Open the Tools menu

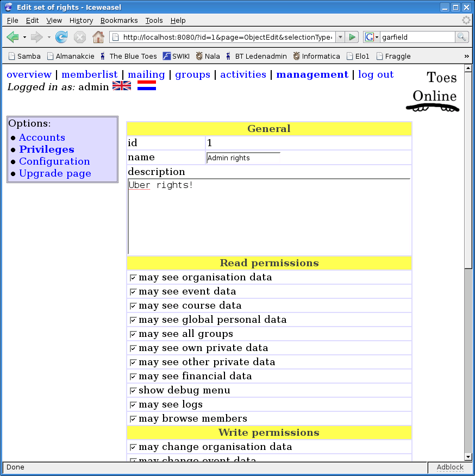pos(154,20)
